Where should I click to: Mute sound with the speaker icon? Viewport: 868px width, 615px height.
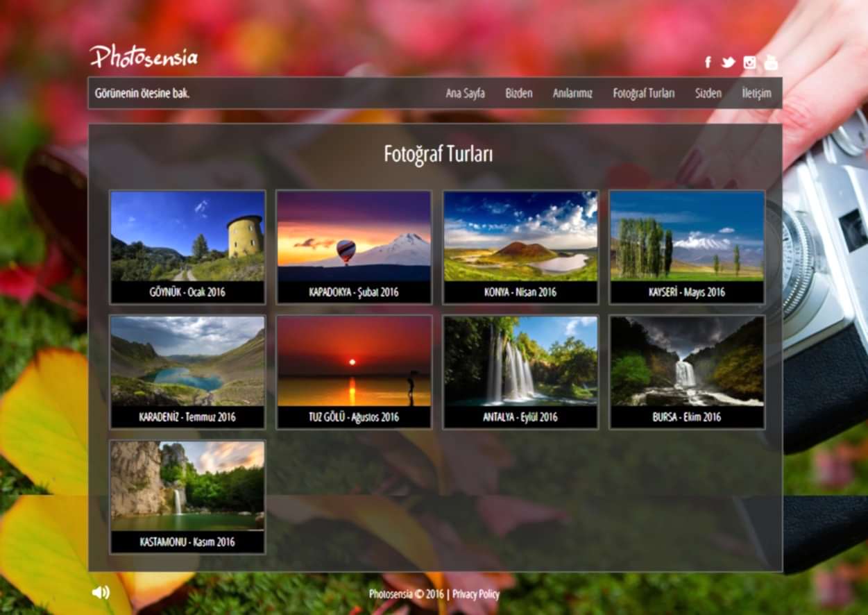point(101,592)
